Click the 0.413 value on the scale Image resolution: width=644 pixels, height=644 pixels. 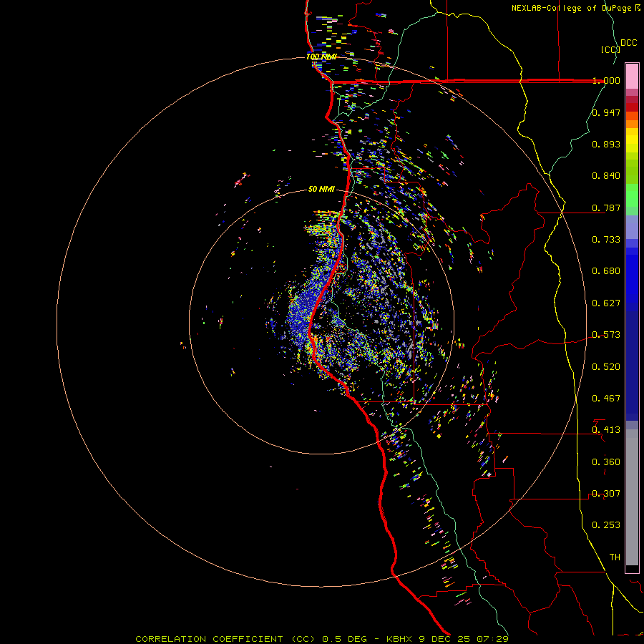coord(606,430)
